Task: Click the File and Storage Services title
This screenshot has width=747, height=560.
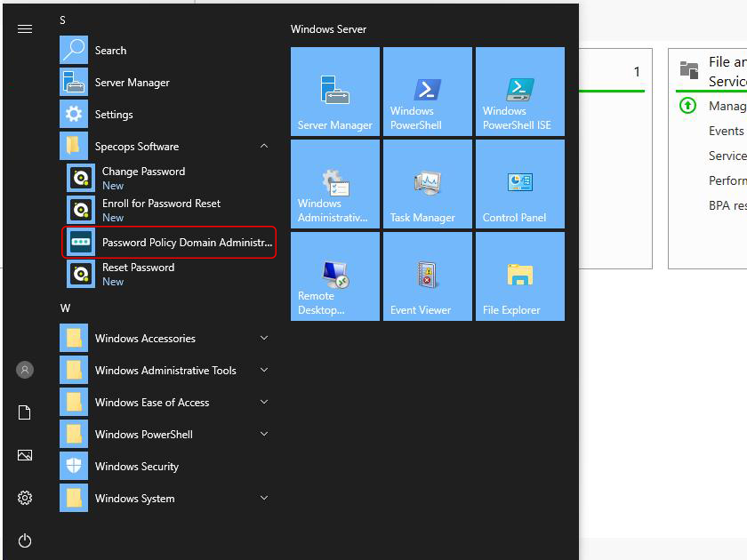Action: click(727, 71)
